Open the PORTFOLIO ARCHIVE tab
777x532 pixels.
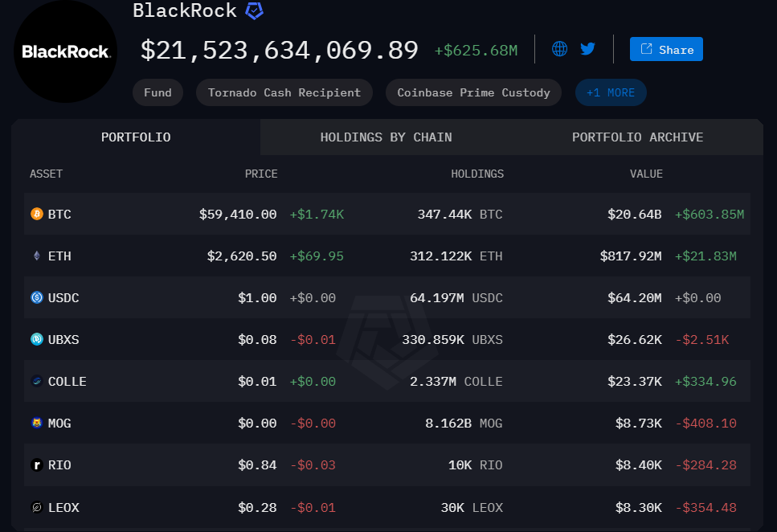pyautogui.click(x=637, y=137)
